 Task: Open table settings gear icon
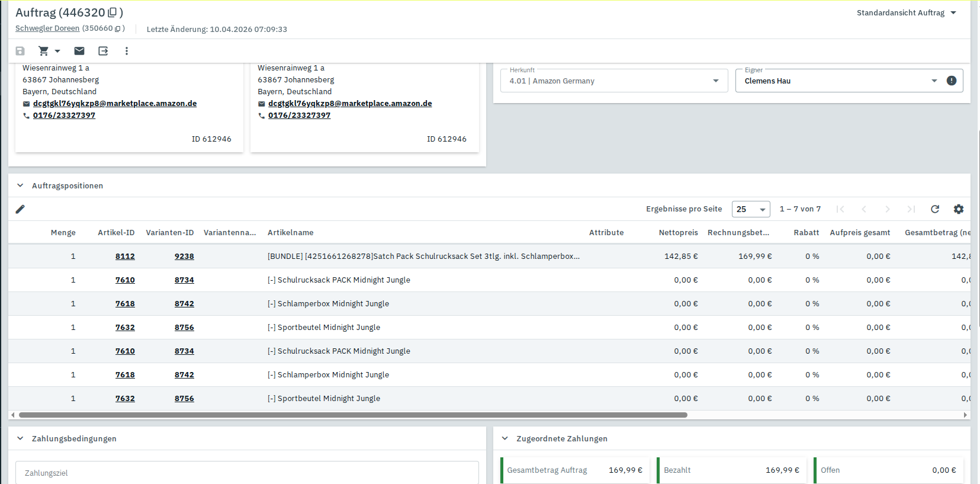[959, 209]
